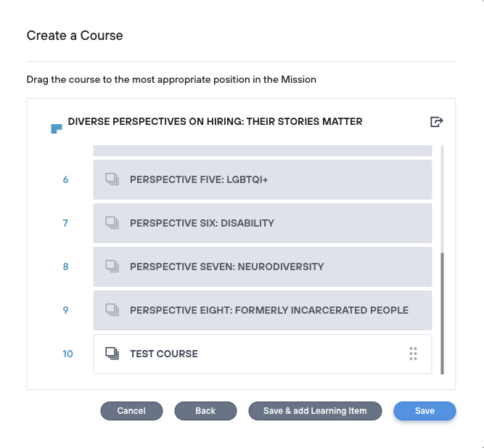This screenshot has height=448, width=484.
Task: Select the Perspective Seven: Neurodiversity row
Action: tap(263, 266)
